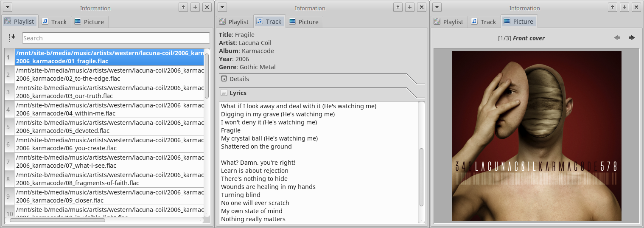Collapse the Lyrics section
The width and height of the screenshot is (644, 228).
[238, 93]
